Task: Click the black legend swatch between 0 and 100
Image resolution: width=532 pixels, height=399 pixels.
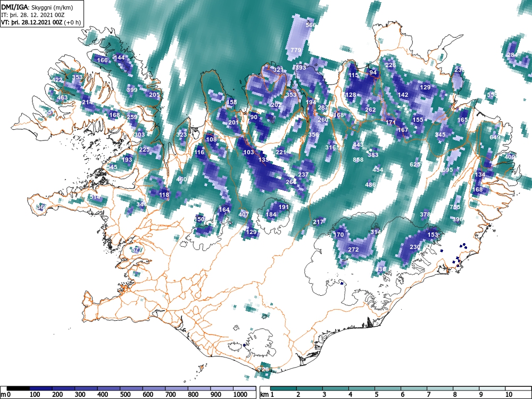Action: point(18,388)
